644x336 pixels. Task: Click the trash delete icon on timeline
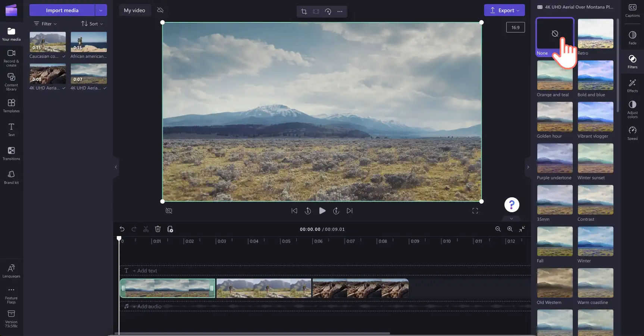tap(158, 229)
